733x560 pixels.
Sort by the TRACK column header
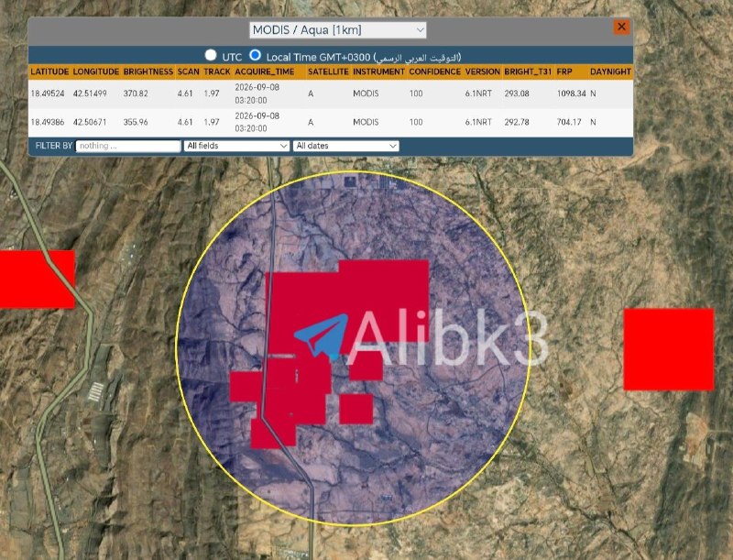point(217,72)
